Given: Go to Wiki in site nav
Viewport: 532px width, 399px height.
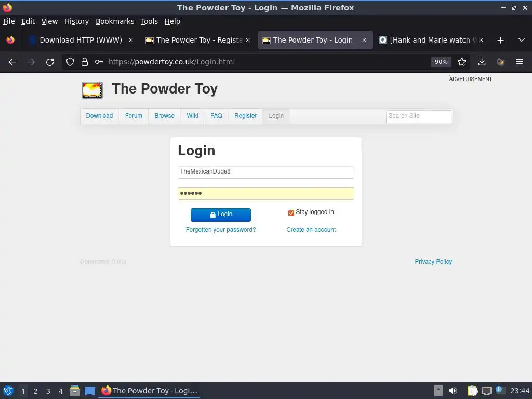Looking at the screenshot, I should [x=192, y=116].
